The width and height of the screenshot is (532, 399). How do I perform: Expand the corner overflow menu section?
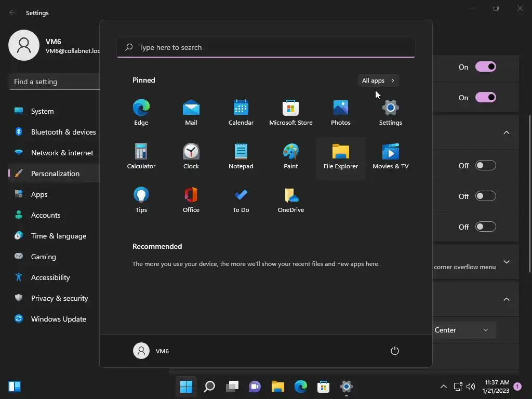coord(506,262)
